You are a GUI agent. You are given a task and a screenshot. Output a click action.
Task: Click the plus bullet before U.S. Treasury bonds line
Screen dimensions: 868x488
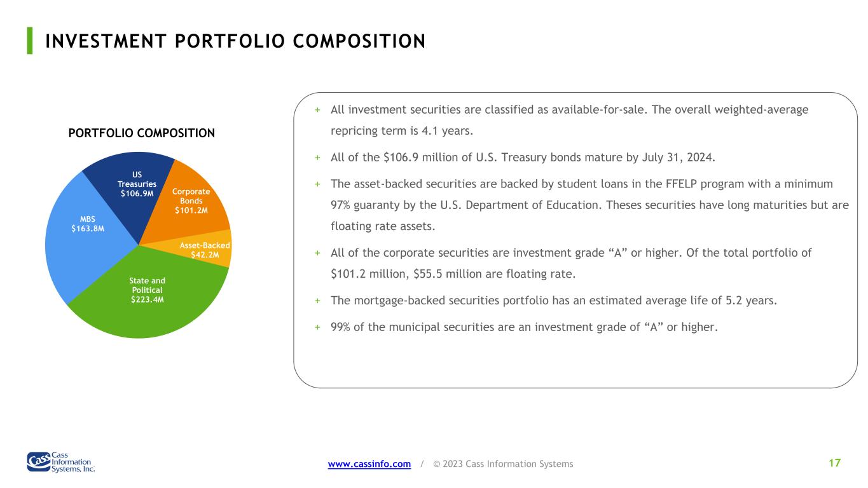click(317, 158)
